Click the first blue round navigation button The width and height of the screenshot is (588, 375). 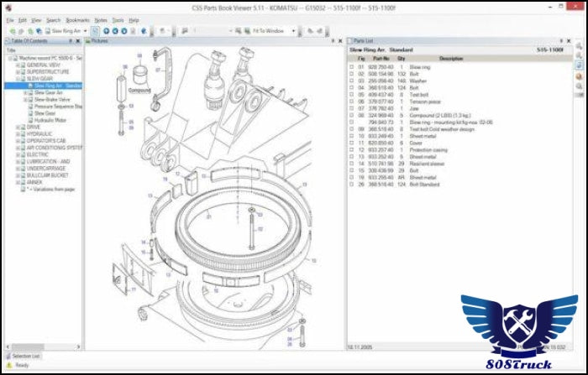pos(107,31)
